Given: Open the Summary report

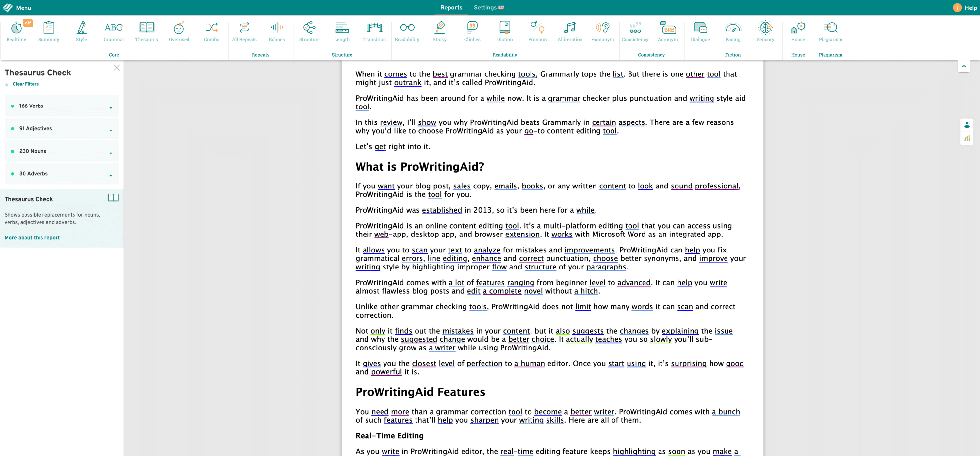Looking at the screenshot, I should [x=49, y=31].
